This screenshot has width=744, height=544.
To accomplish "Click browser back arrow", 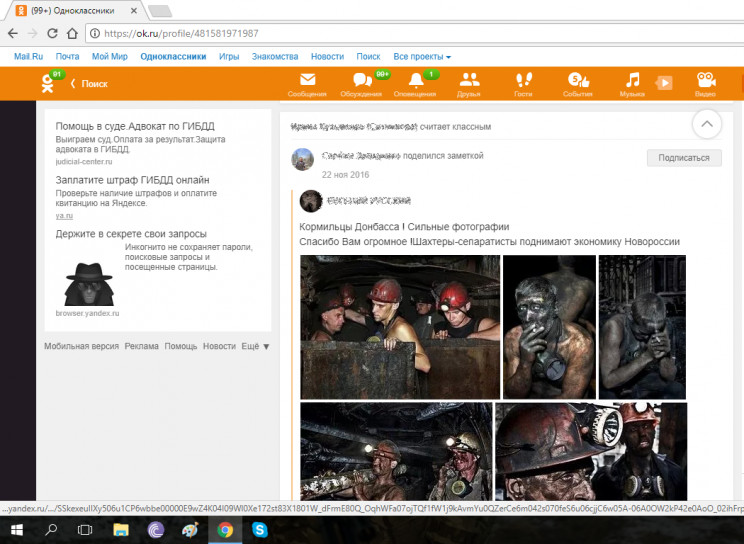I will (13, 33).
